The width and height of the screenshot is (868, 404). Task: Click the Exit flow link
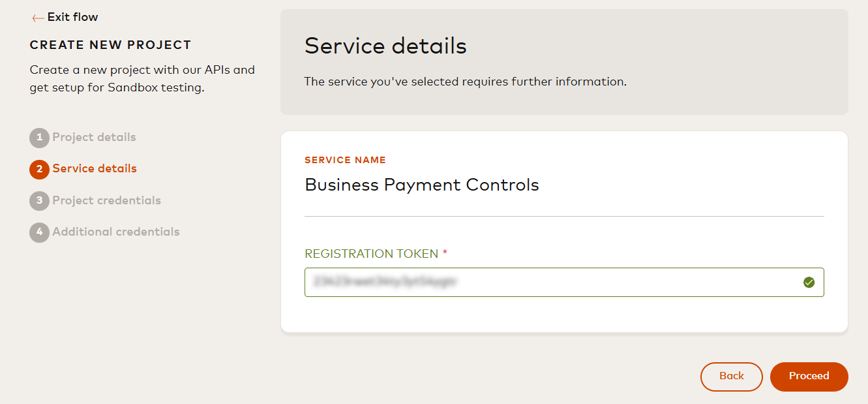point(72,17)
